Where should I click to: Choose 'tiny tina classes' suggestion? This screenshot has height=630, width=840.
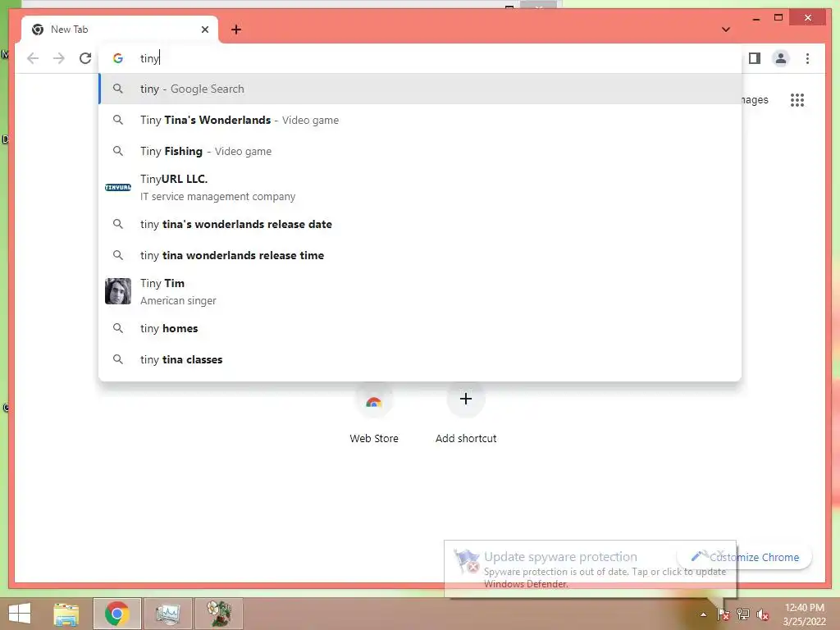(421, 359)
